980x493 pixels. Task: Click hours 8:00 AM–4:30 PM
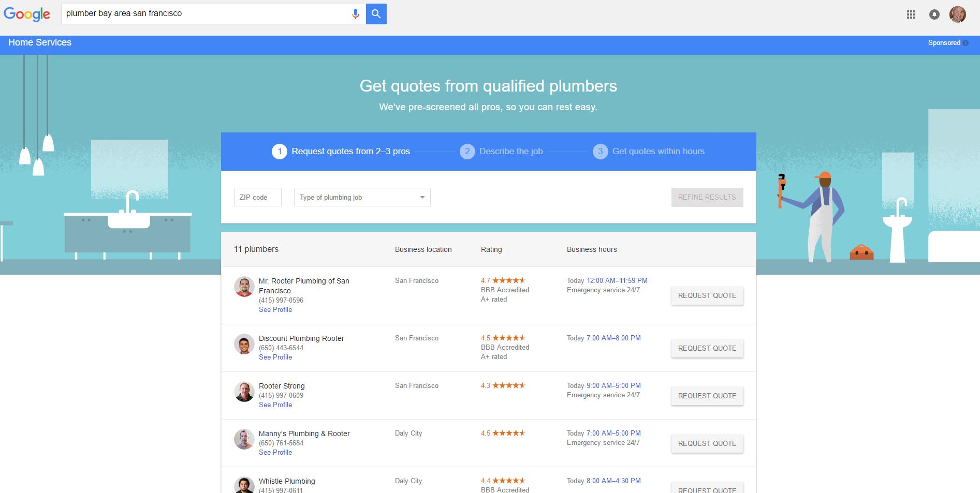(x=613, y=481)
